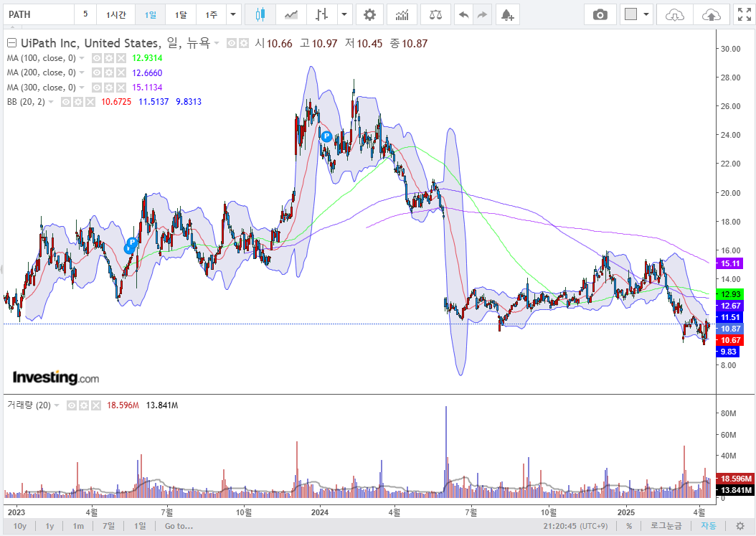Viewport: 756px width, 536px height.
Task: Open volume indicator settings gear
Action: coord(84,405)
